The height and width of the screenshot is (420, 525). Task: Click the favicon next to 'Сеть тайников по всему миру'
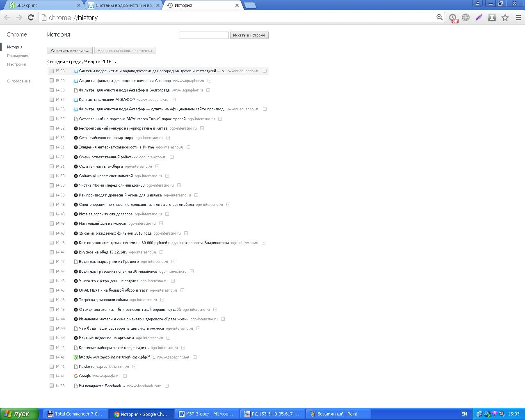point(76,138)
